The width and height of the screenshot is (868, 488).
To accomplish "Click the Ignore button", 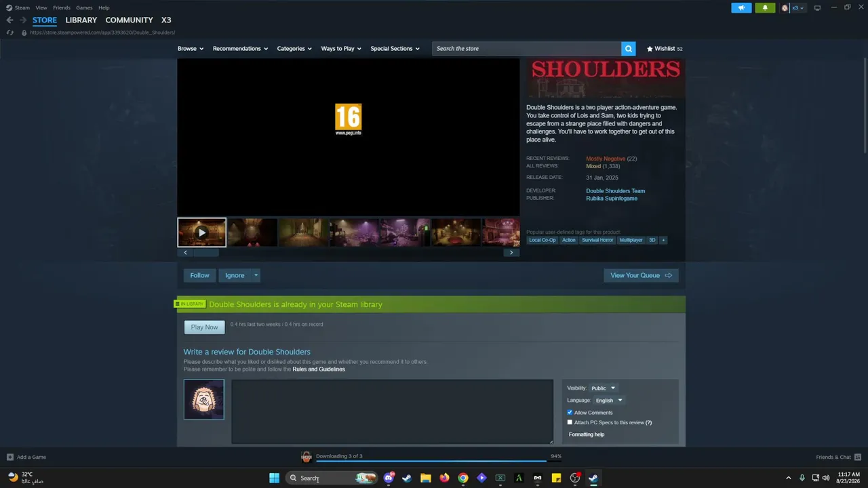I will point(235,275).
